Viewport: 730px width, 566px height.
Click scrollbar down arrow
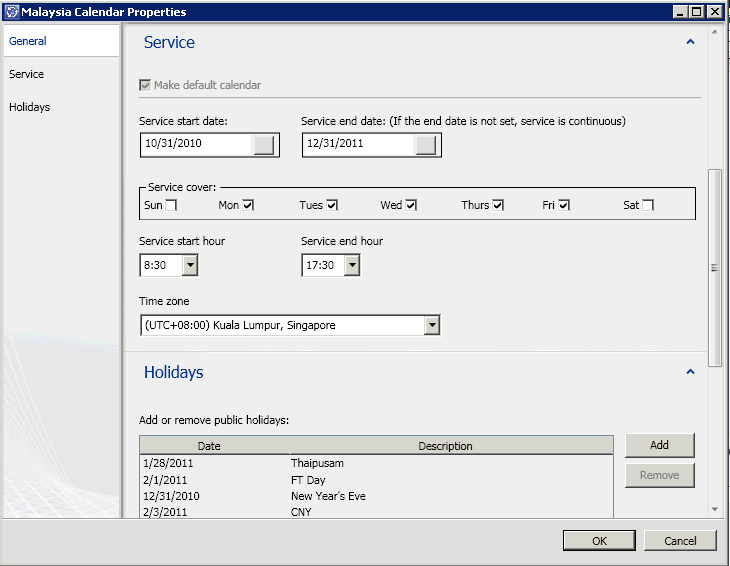(715, 509)
